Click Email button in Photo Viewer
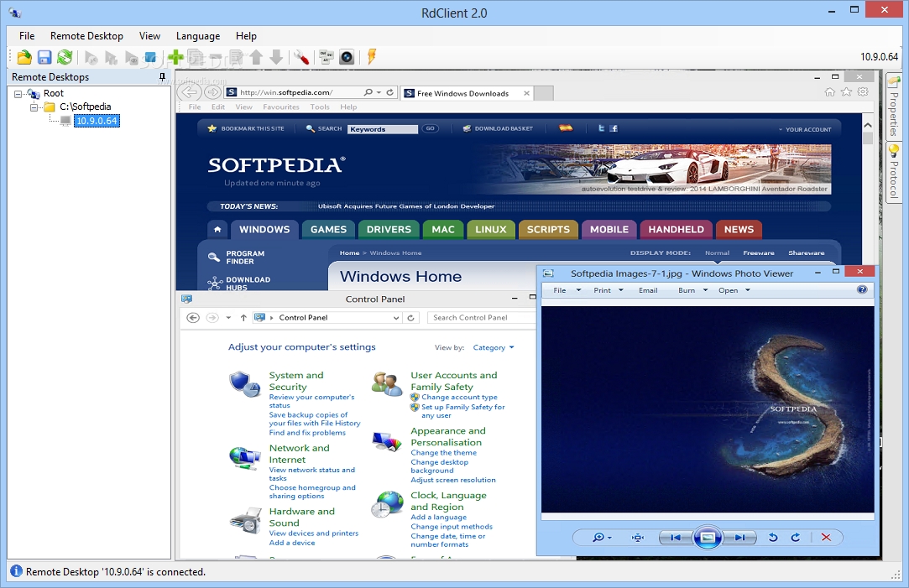The image size is (909, 588). (x=648, y=290)
